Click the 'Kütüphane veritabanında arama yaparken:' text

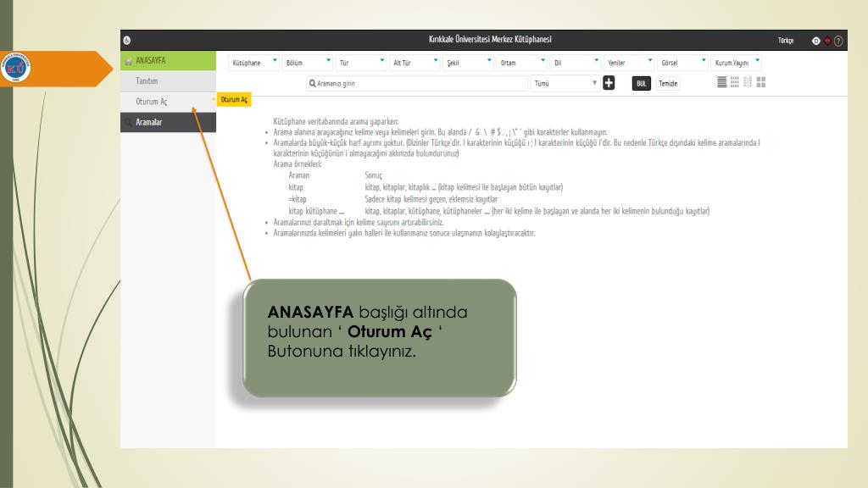pyautogui.click(x=336, y=122)
